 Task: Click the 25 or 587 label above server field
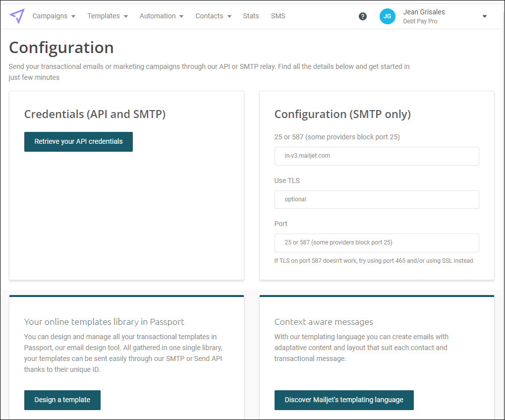tap(337, 137)
